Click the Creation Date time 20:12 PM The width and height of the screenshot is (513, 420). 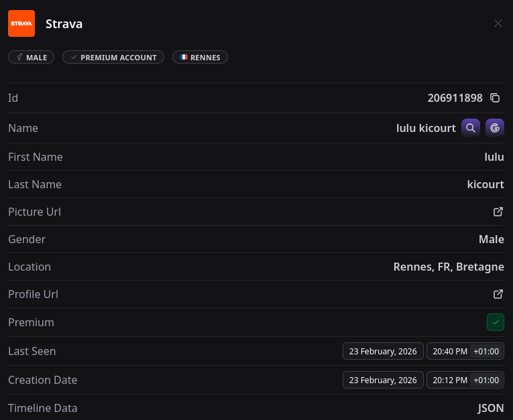coord(450,380)
